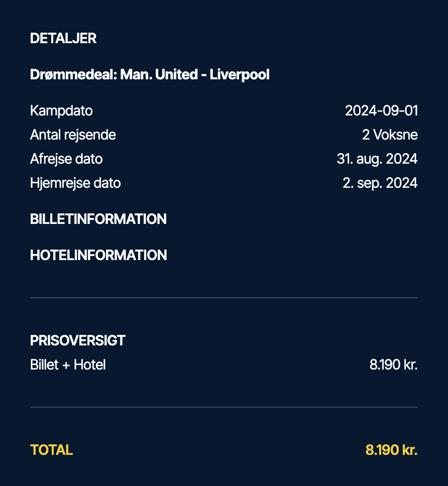
Task: Click the PRISOVERSIGT heading
Action: pyautogui.click(x=77, y=340)
